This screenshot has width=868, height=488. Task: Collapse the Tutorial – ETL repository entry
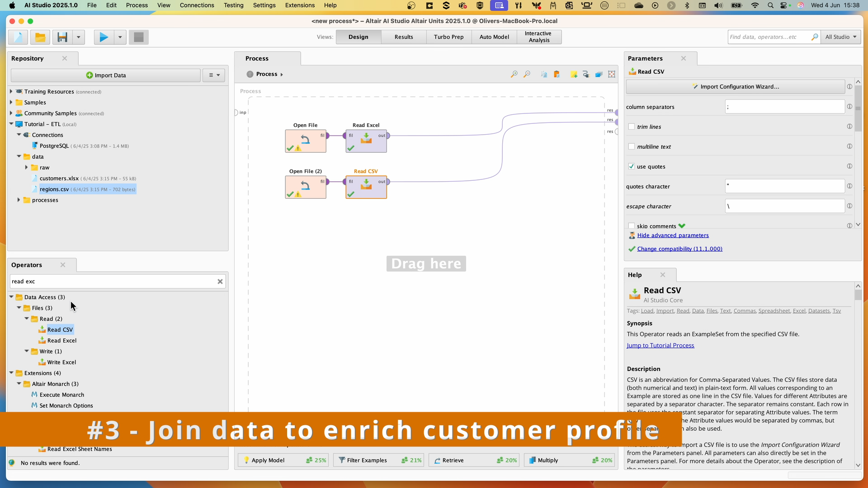coord(10,124)
